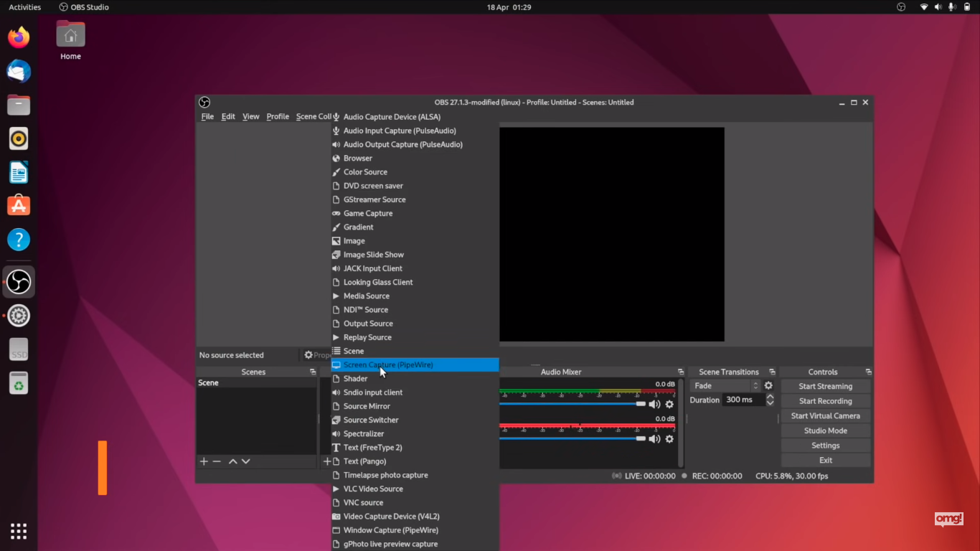The width and height of the screenshot is (980, 551).
Task: Add a Browser source
Action: pyautogui.click(x=415, y=158)
